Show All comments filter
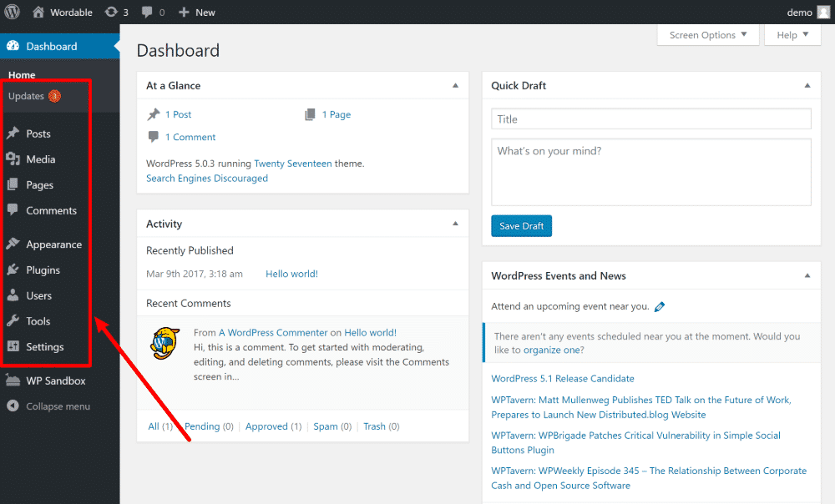The height and width of the screenshot is (504, 835). (154, 426)
